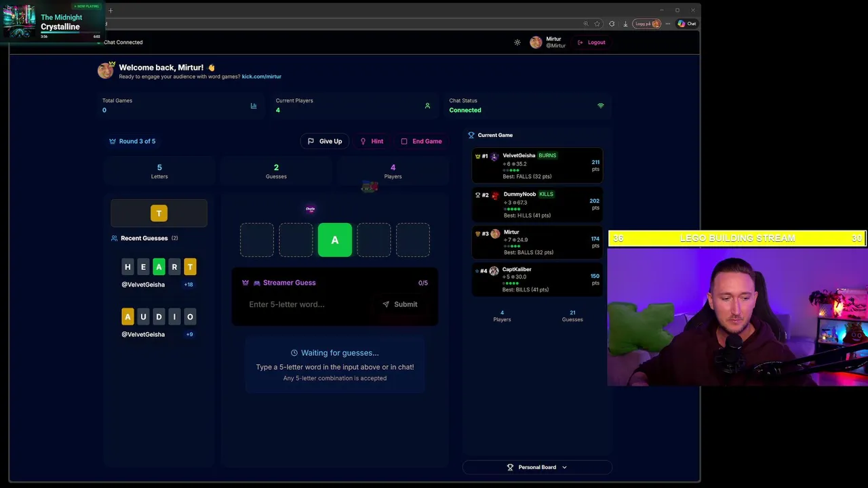Click the +18 points badge
The height and width of the screenshot is (488, 868).
(189, 285)
